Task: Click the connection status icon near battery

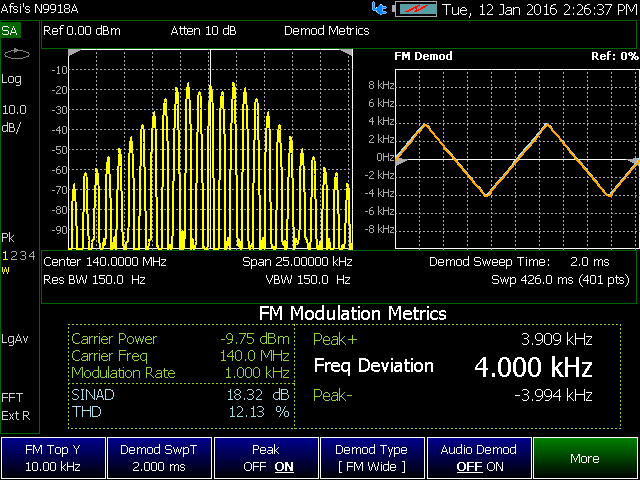Action: pyautogui.click(x=380, y=9)
